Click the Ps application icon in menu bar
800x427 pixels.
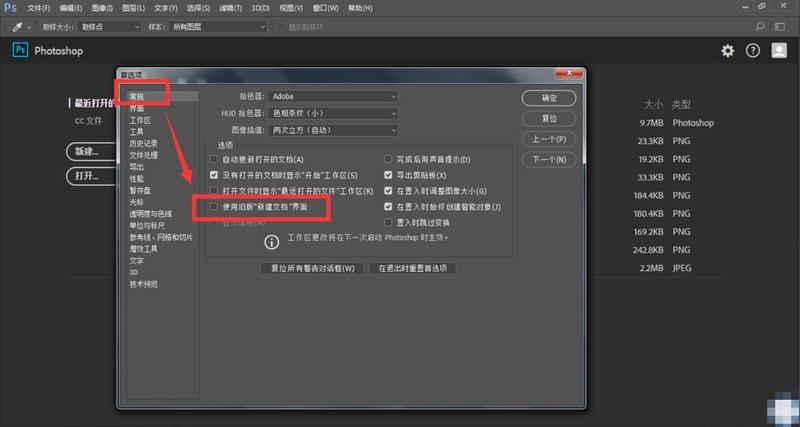[x=10, y=8]
